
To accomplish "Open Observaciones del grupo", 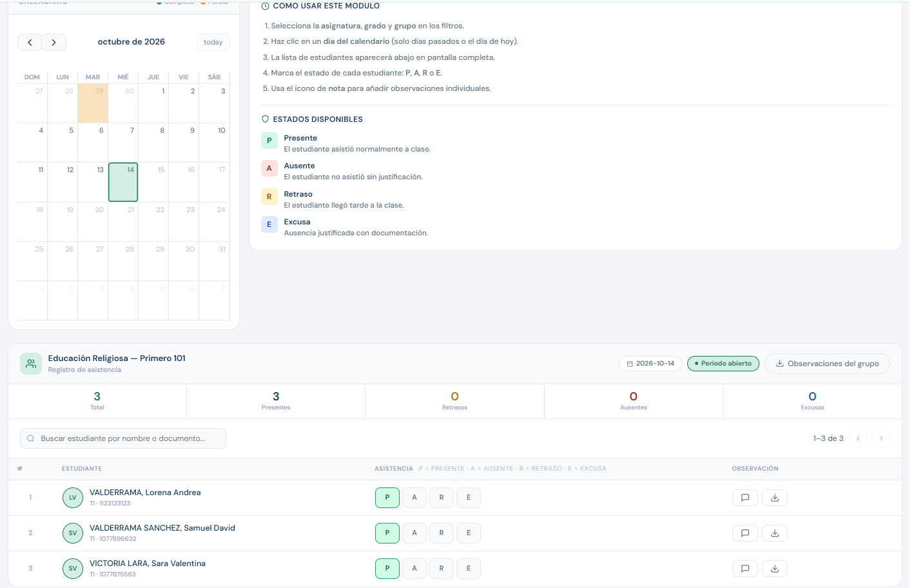I will click(827, 364).
